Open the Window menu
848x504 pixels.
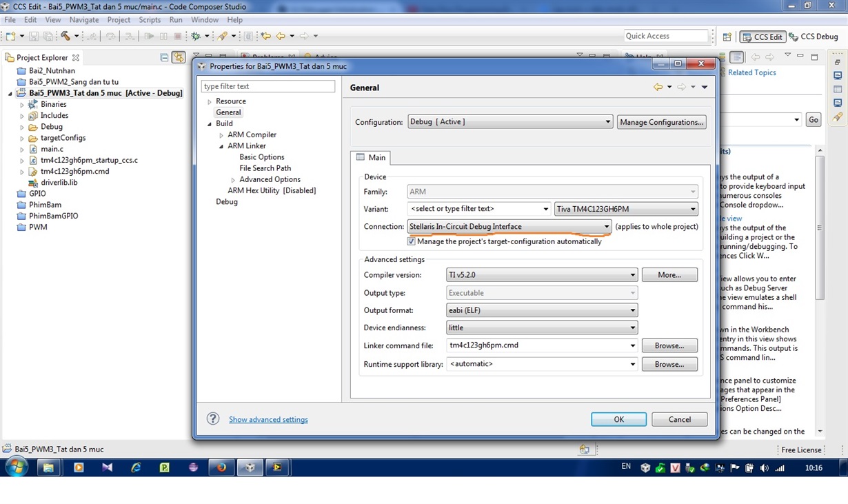coord(205,20)
